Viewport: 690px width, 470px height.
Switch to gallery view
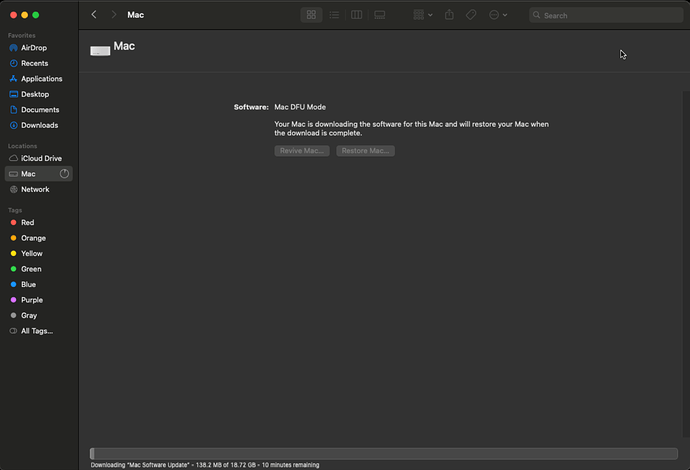pos(379,15)
